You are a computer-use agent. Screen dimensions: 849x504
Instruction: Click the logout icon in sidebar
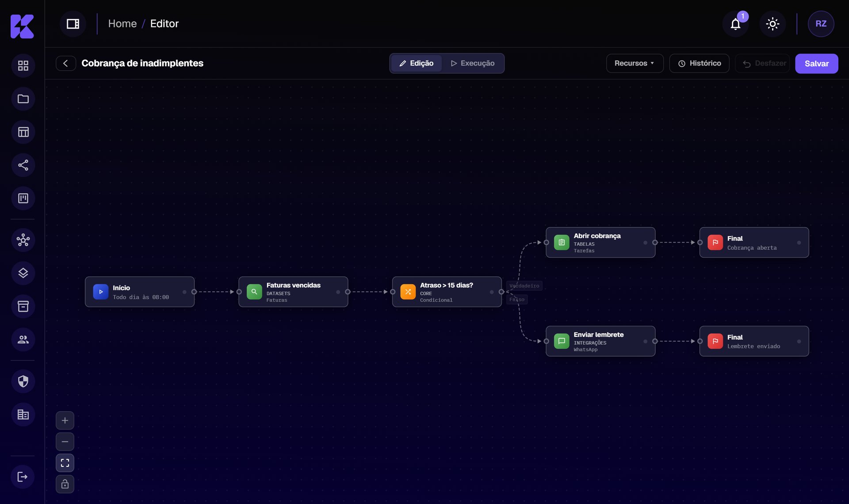click(x=23, y=477)
